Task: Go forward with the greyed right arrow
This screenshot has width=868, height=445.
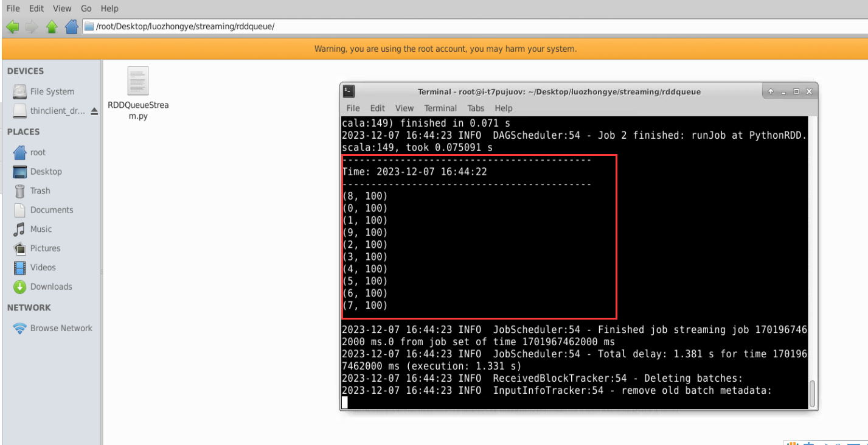Action: (x=32, y=27)
